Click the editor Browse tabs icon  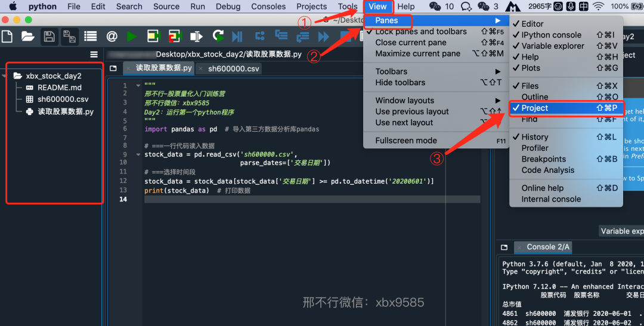pos(113,69)
